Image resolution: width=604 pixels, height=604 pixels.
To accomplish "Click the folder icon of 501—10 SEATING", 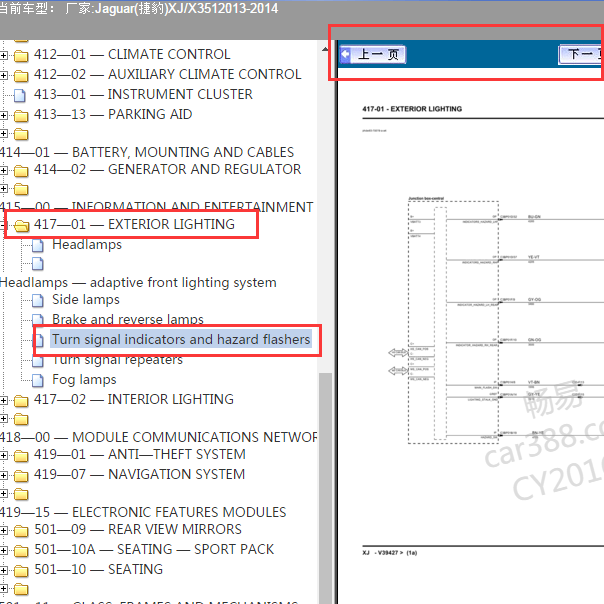I will click(21, 570).
